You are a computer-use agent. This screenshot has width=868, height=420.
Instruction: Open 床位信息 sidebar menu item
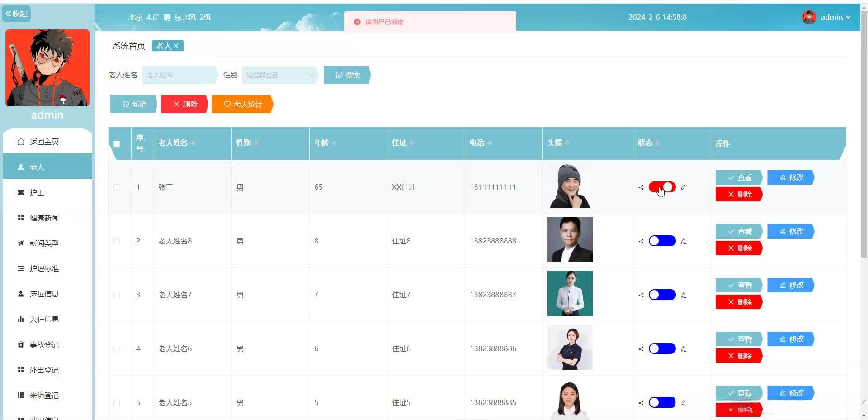coord(47,294)
